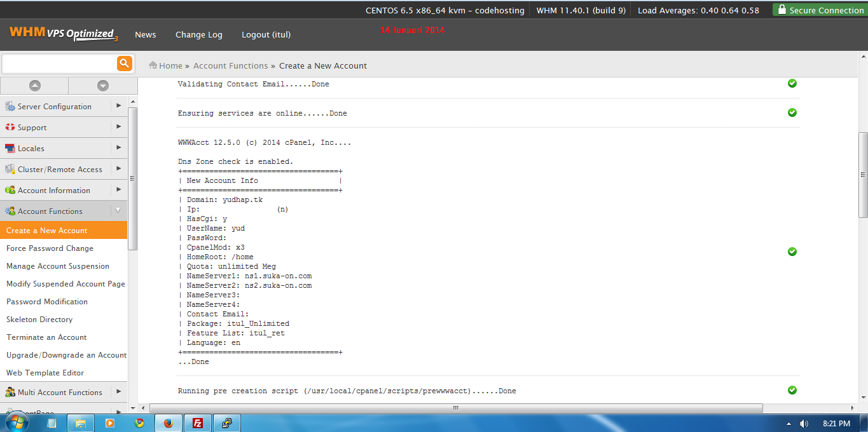This screenshot has height=432, width=868.
Task: Open Windows Explorer from the taskbar
Action: click(x=81, y=423)
